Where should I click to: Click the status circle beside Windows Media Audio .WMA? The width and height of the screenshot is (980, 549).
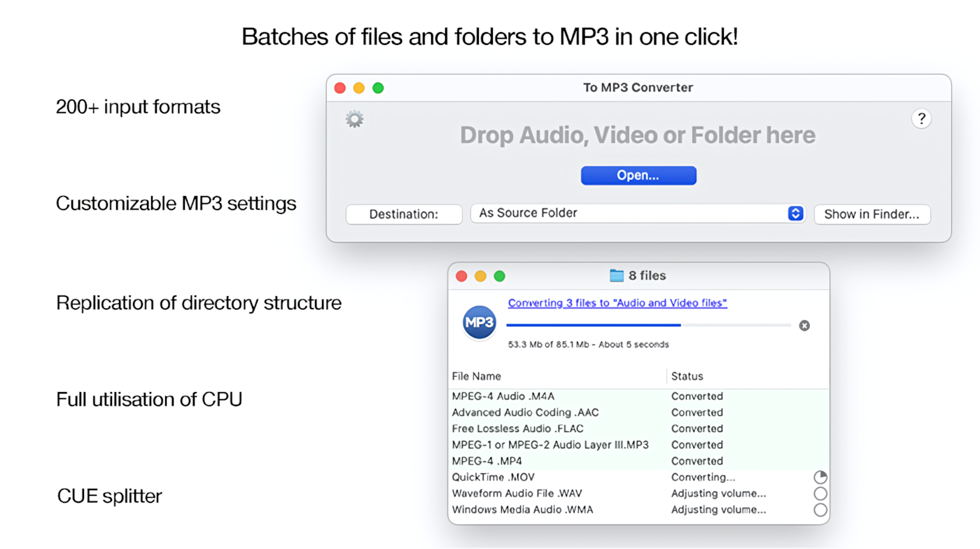point(820,510)
